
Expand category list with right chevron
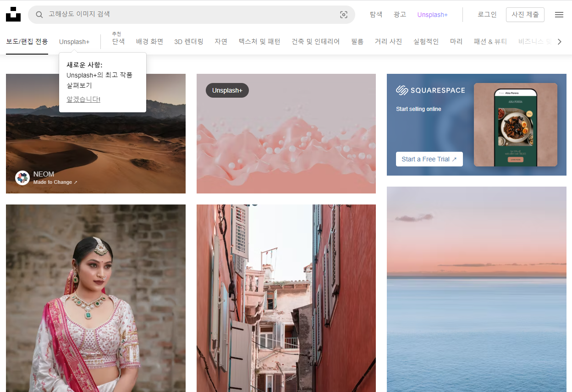[x=559, y=42]
